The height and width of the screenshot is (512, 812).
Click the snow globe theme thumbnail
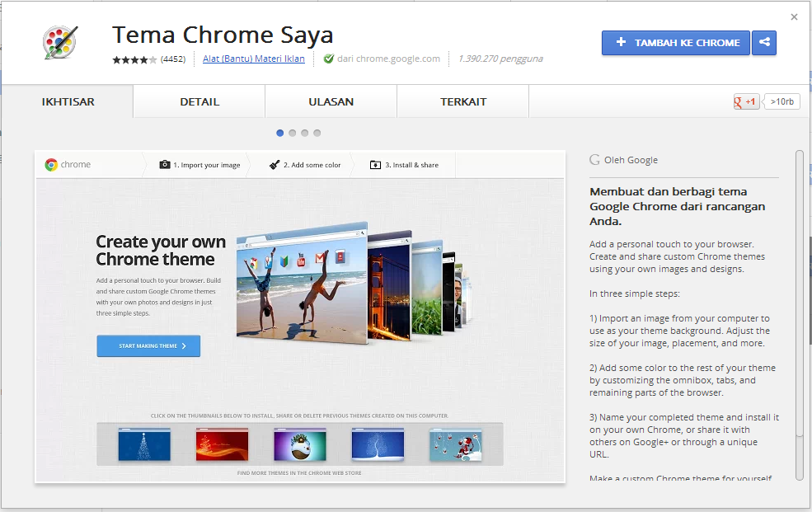click(300, 444)
